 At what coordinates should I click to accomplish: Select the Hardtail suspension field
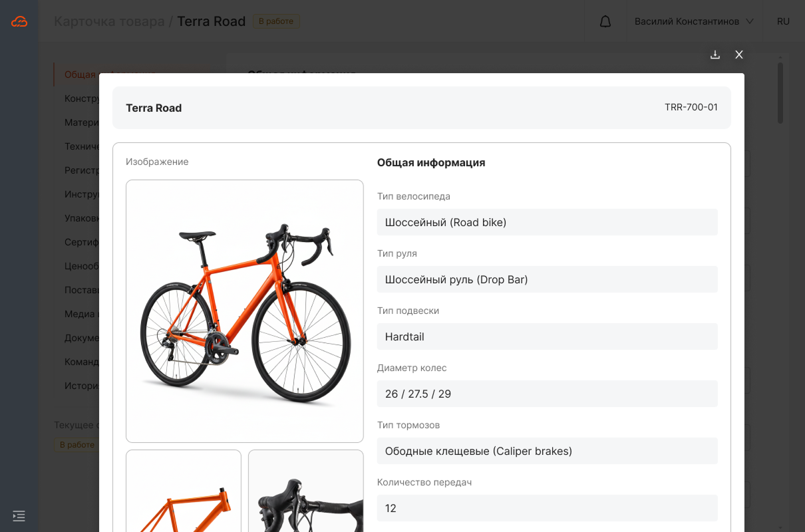pos(547,336)
